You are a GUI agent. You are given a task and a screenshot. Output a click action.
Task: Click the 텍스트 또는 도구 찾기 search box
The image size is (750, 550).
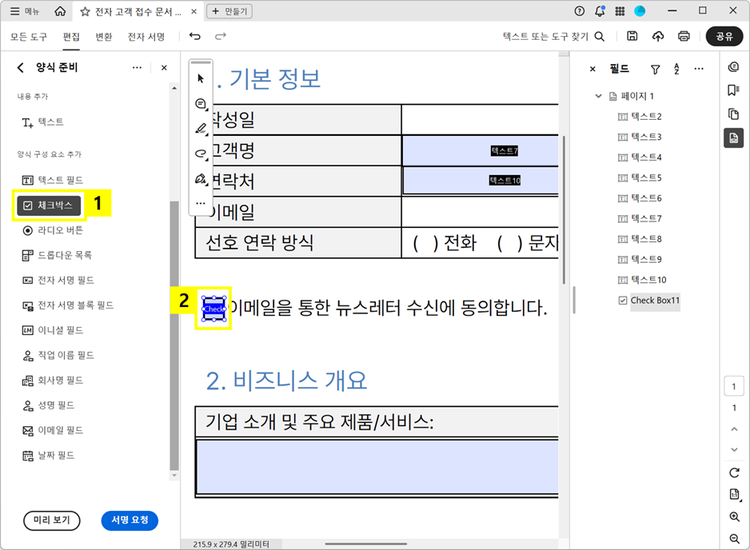pyautogui.click(x=553, y=36)
